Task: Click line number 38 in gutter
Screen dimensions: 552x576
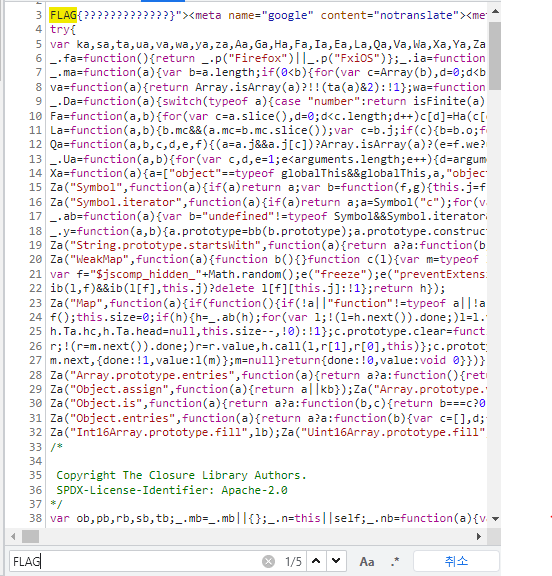Action: [x=36, y=518]
